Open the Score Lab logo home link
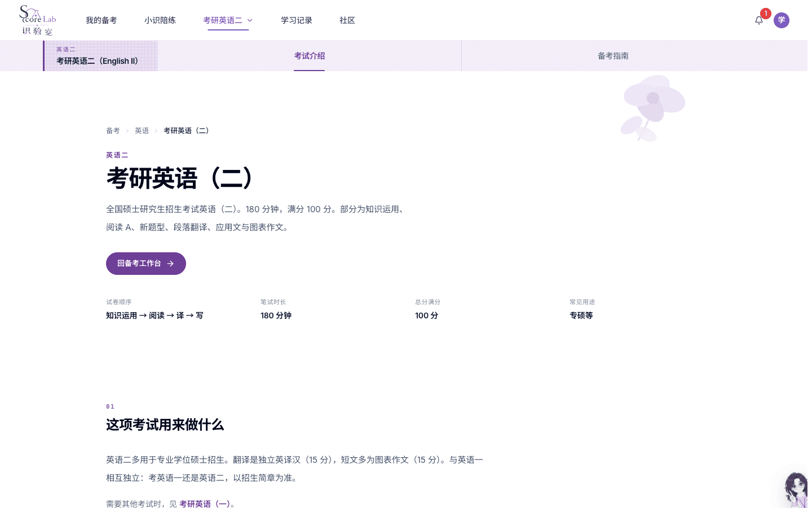 pyautogui.click(x=37, y=20)
